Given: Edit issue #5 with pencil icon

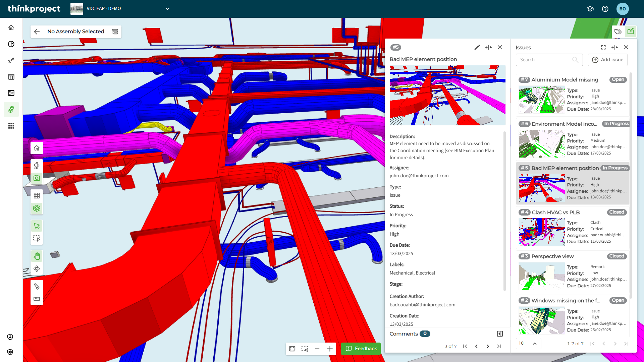Looking at the screenshot, I should point(477,47).
